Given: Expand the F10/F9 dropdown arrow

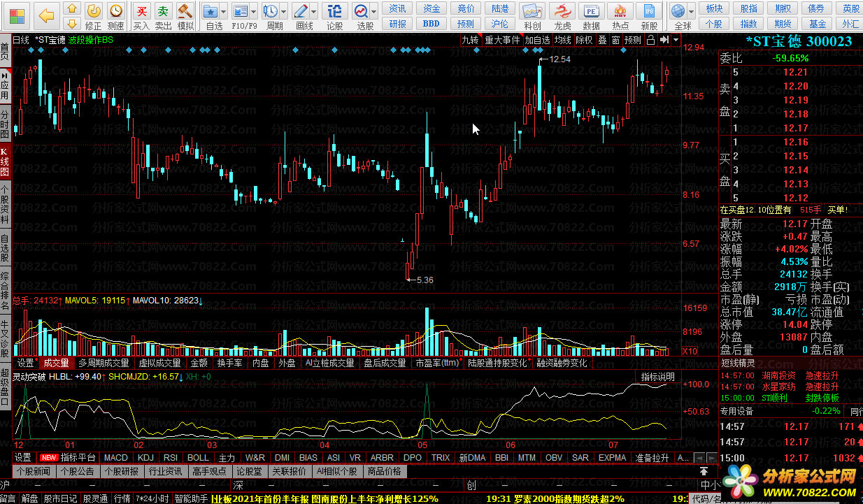Looking at the screenshot, I should pos(254,12).
